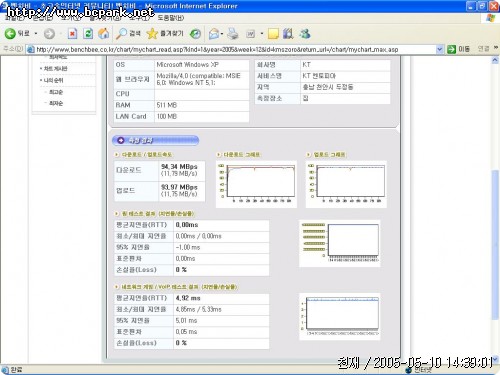Launch the Messenger people icon
This screenshot has height=375, width=500.
point(305,33)
